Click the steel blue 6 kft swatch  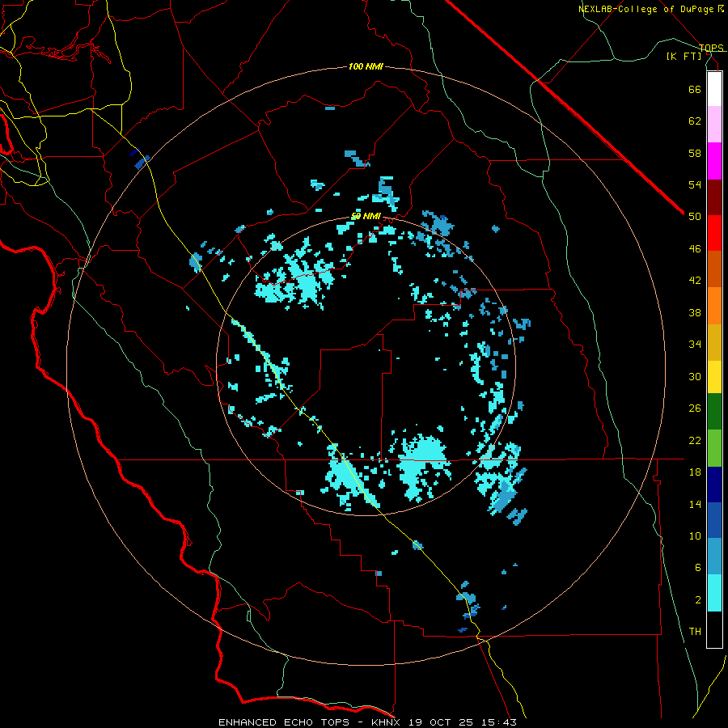(x=714, y=556)
